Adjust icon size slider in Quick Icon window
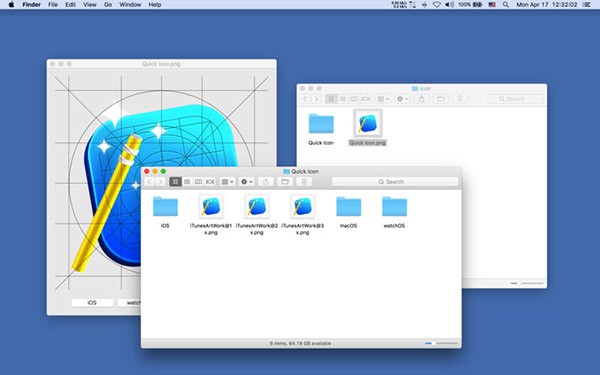 pos(441,343)
